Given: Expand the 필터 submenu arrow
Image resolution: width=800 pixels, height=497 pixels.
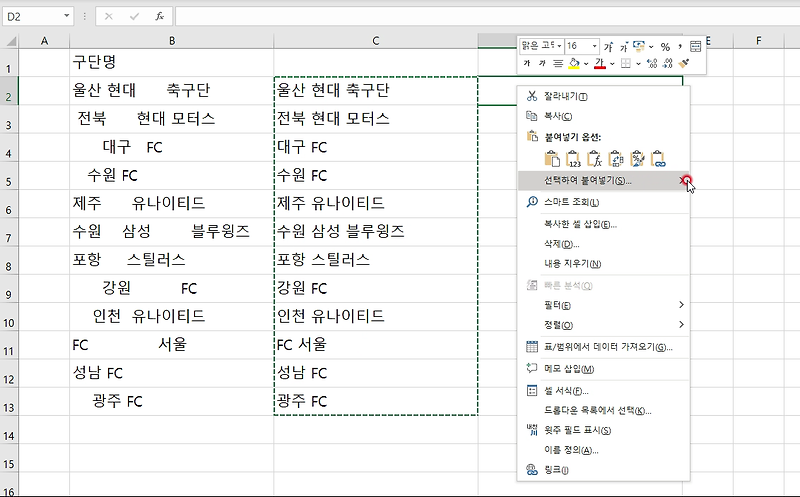Looking at the screenshot, I should point(682,305).
